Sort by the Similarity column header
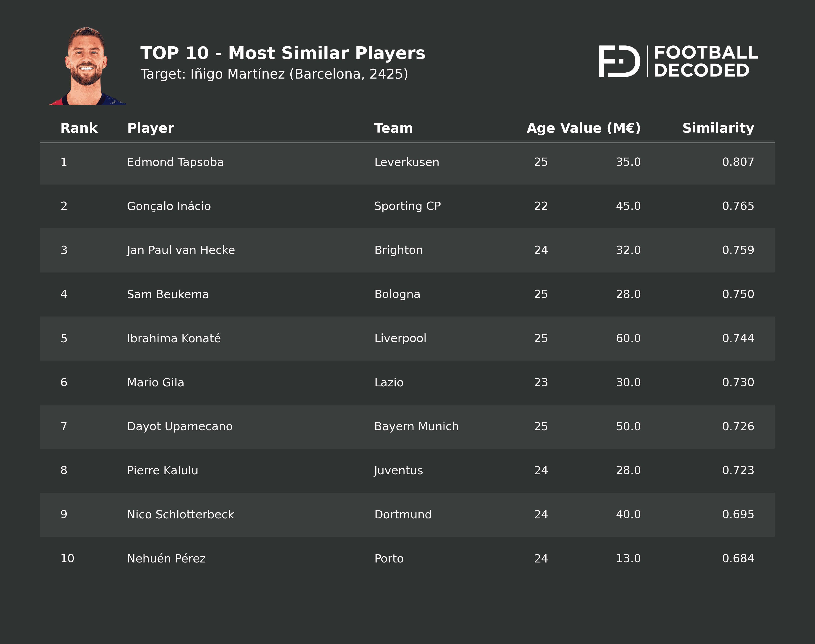The height and width of the screenshot is (644, 815). tap(718, 128)
